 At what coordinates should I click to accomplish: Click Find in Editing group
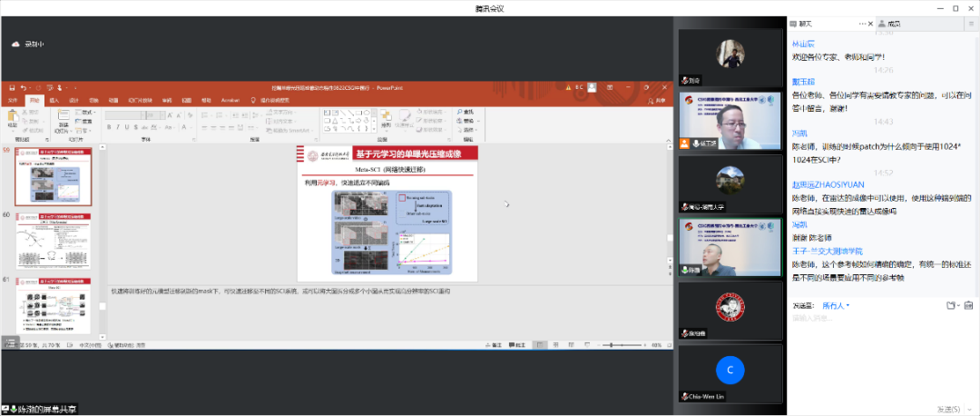tap(466, 112)
